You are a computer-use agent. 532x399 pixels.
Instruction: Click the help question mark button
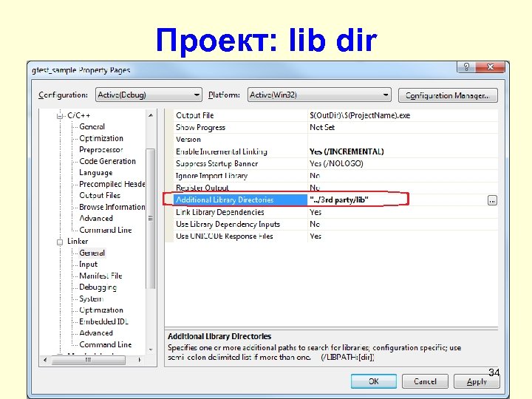pos(466,66)
